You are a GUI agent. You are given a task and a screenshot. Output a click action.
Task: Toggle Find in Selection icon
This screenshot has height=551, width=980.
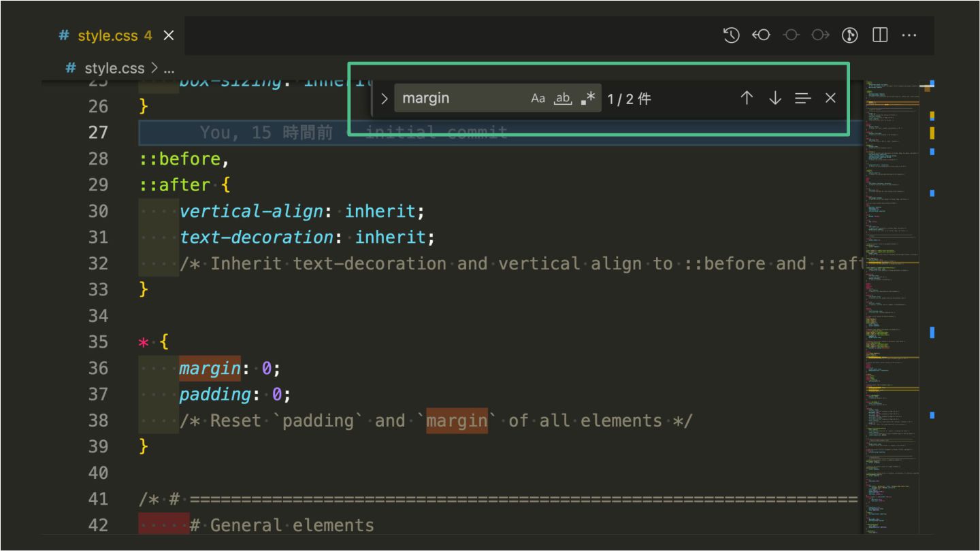point(803,99)
